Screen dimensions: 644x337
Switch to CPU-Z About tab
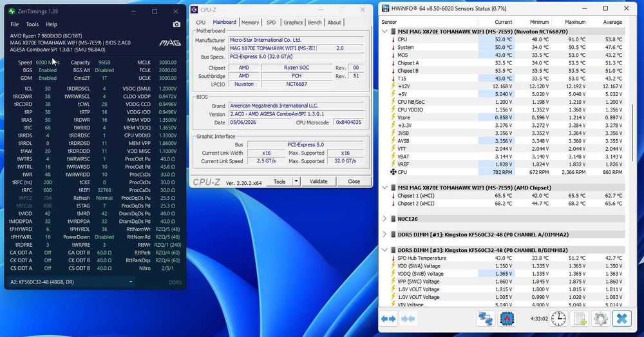click(334, 23)
